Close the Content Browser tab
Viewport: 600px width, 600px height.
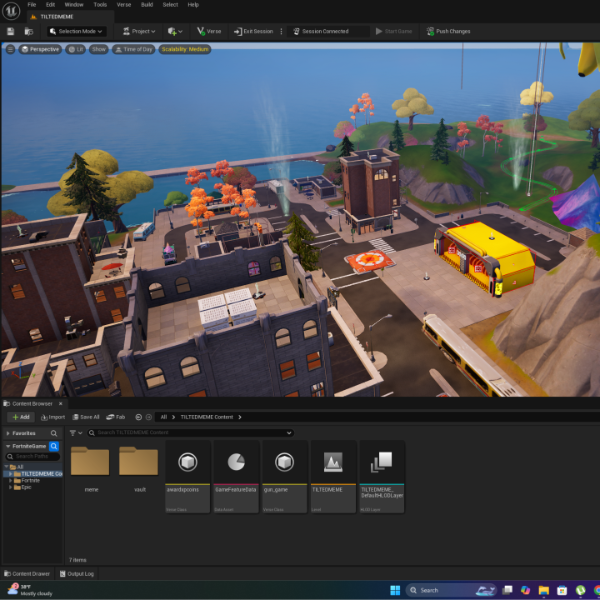coord(60,404)
